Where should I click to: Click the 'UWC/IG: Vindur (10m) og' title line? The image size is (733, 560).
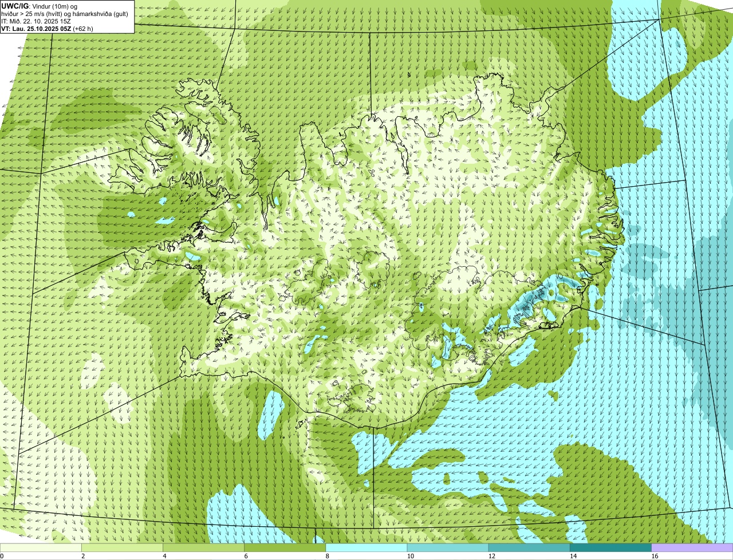click(40, 6)
